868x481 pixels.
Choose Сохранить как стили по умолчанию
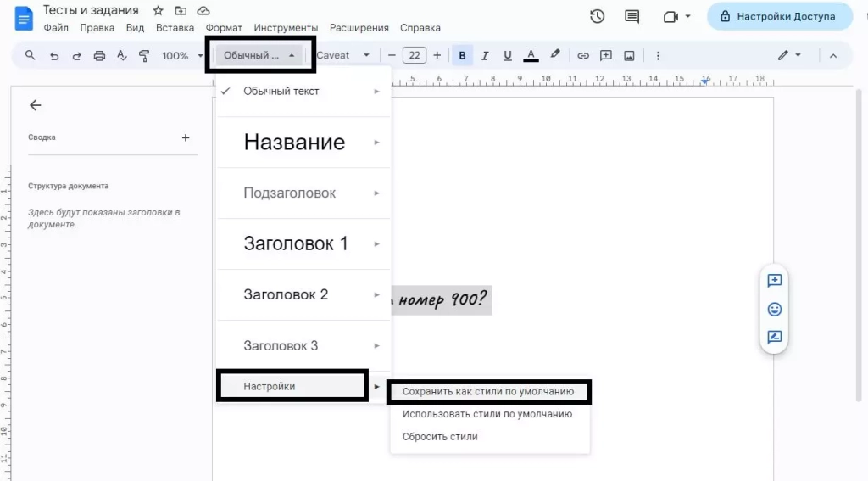(489, 392)
